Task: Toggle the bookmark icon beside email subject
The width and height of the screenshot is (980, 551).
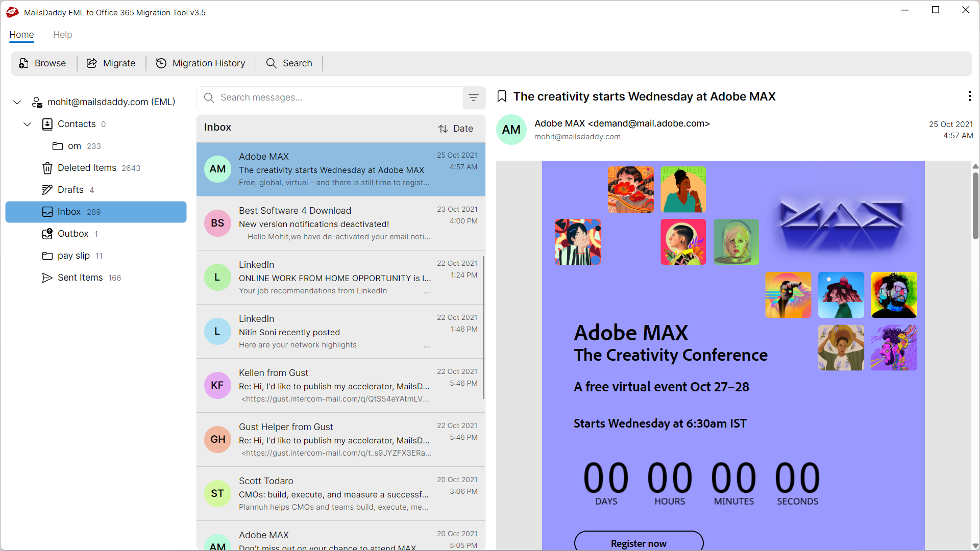Action: pos(502,96)
